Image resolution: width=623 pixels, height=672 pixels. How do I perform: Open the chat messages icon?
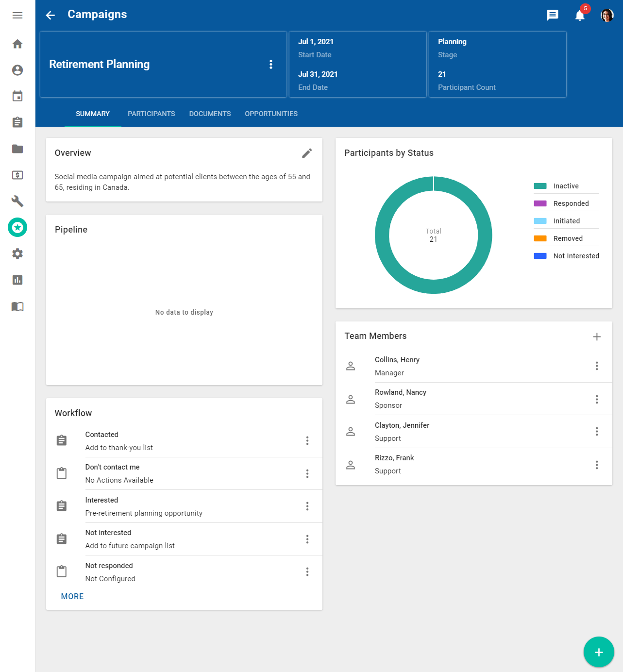point(552,15)
